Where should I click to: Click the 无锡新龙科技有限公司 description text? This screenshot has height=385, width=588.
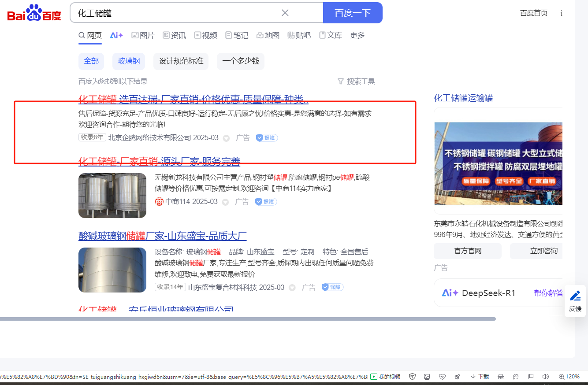(x=262, y=183)
